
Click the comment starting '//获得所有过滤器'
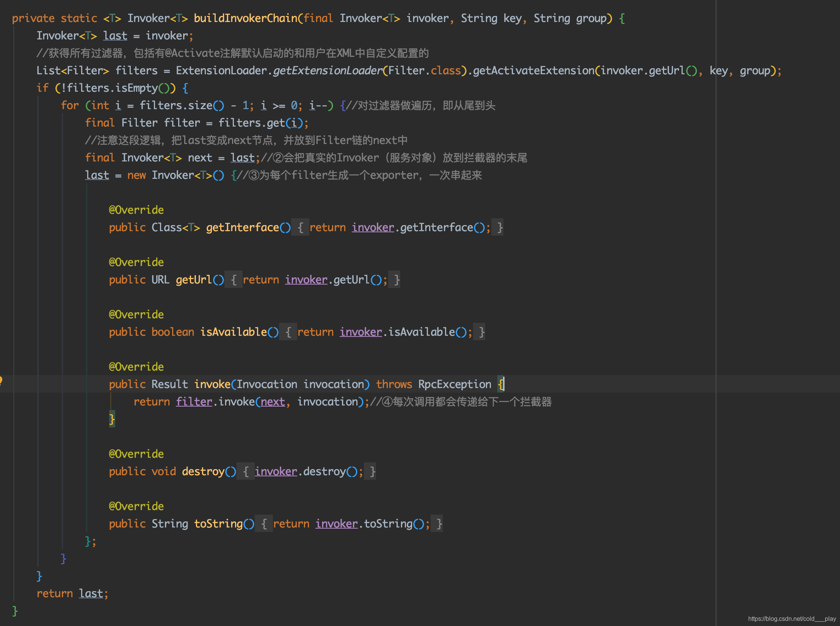pos(232,53)
